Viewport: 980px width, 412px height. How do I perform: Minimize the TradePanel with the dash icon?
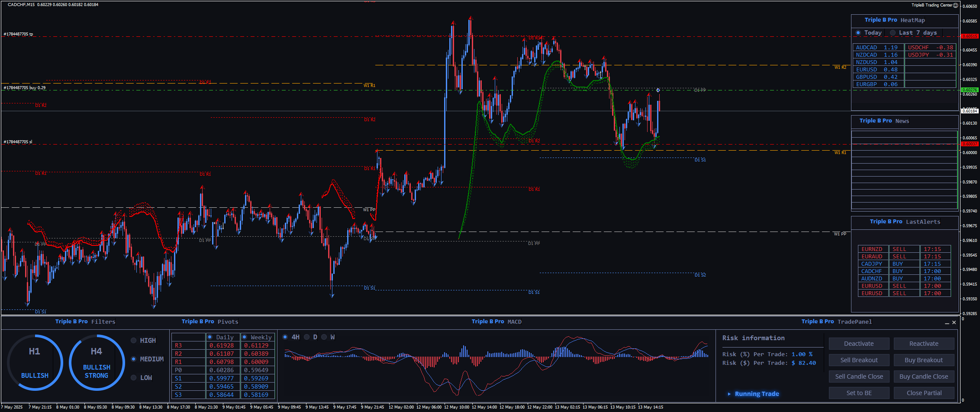[947, 322]
